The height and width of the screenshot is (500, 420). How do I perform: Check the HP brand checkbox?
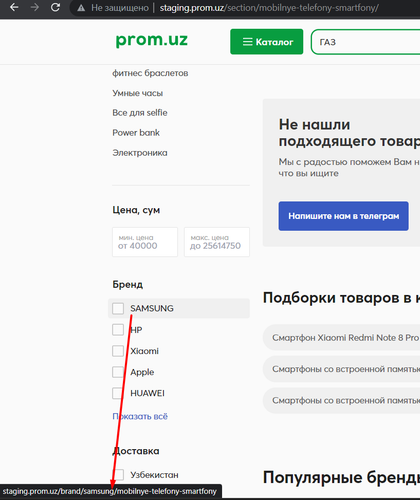tap(118, 330)
